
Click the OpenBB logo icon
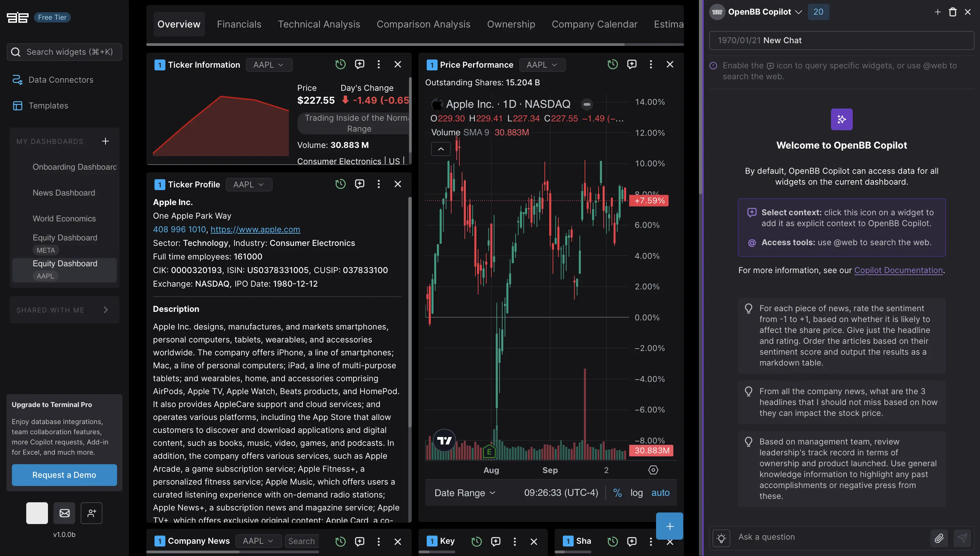[18, 17]
